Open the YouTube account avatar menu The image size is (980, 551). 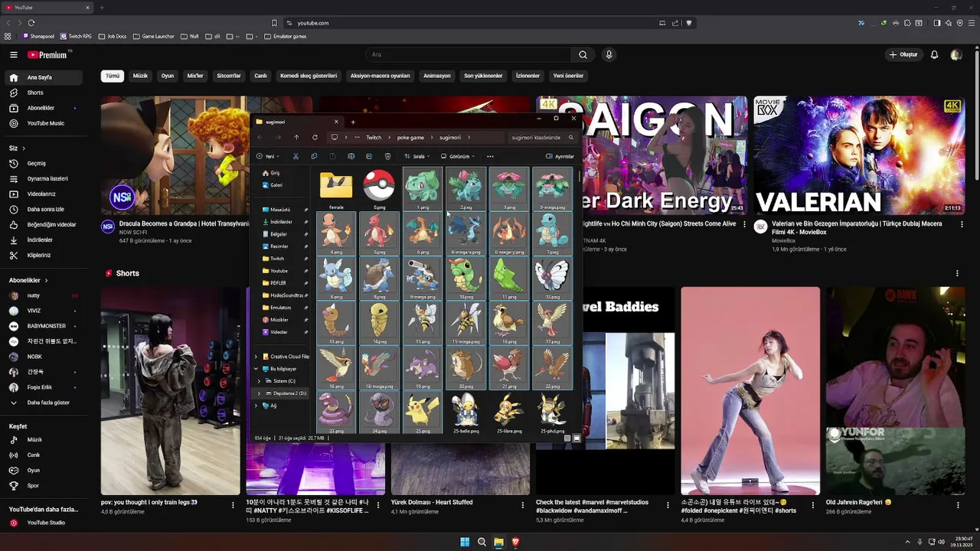pyautogui.click(x=956, y=54)
